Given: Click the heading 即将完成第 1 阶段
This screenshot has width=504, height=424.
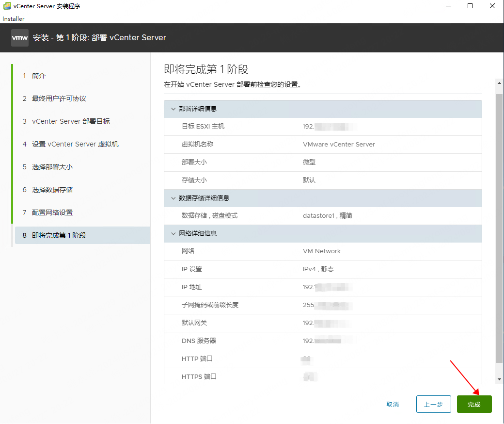Looking at the screenshot, I should coord(206,69).
